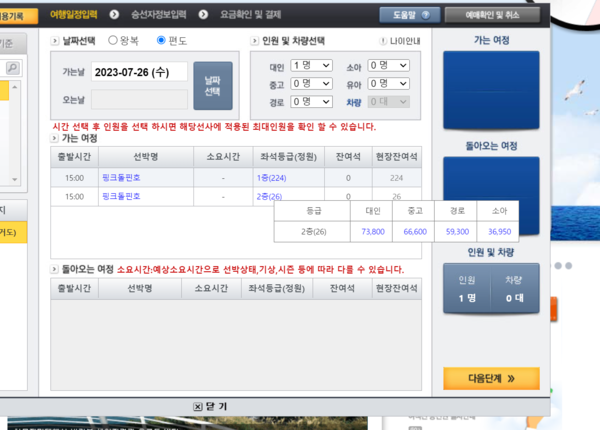Click the 다음단계 next step button
The image size is (600, 430).
[x=491, y=378]
